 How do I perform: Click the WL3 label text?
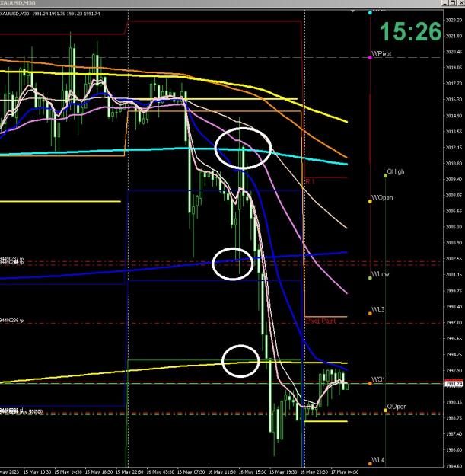point(378,310)
